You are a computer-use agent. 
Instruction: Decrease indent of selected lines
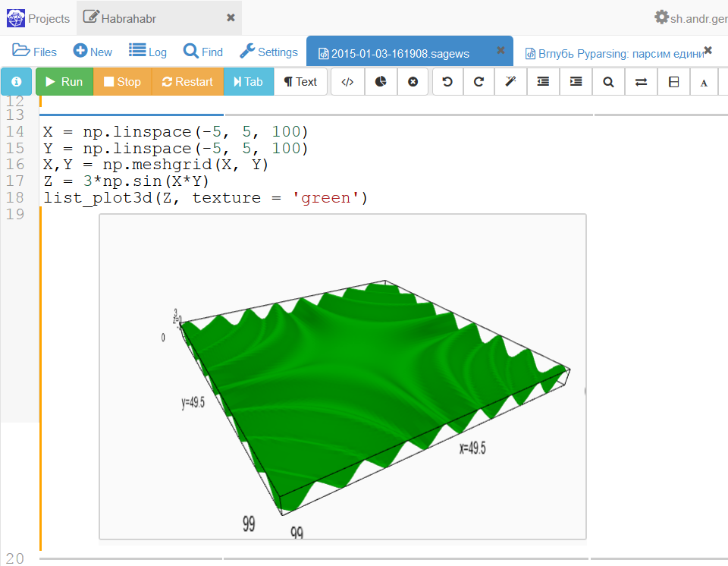543,82
